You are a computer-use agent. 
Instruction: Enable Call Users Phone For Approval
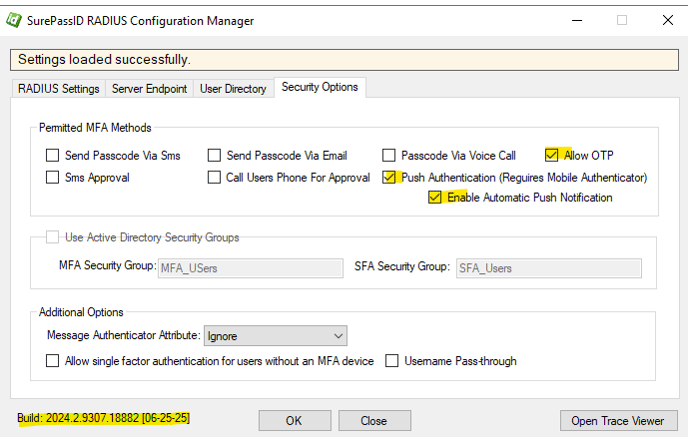(214, 177)
